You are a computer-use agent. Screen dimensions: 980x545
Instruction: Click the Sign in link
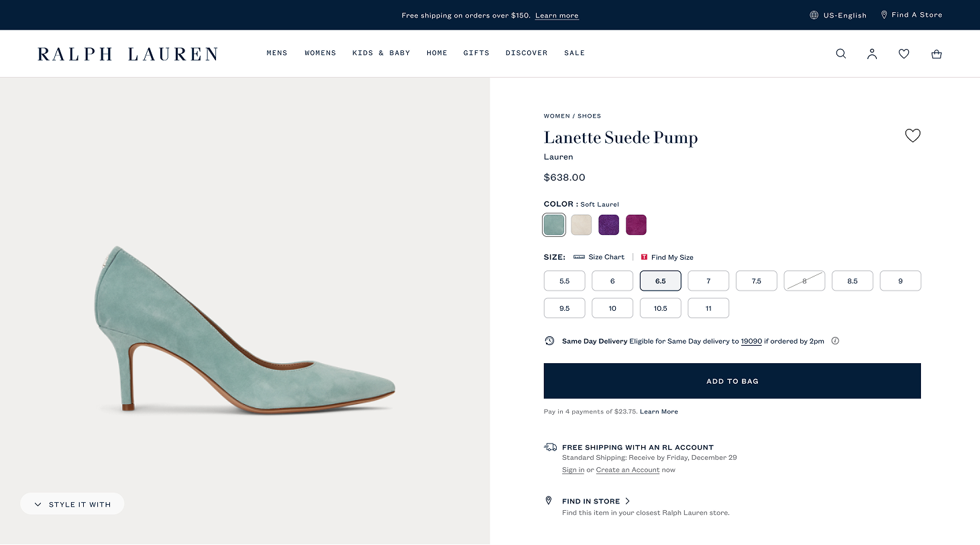(573, 470)
